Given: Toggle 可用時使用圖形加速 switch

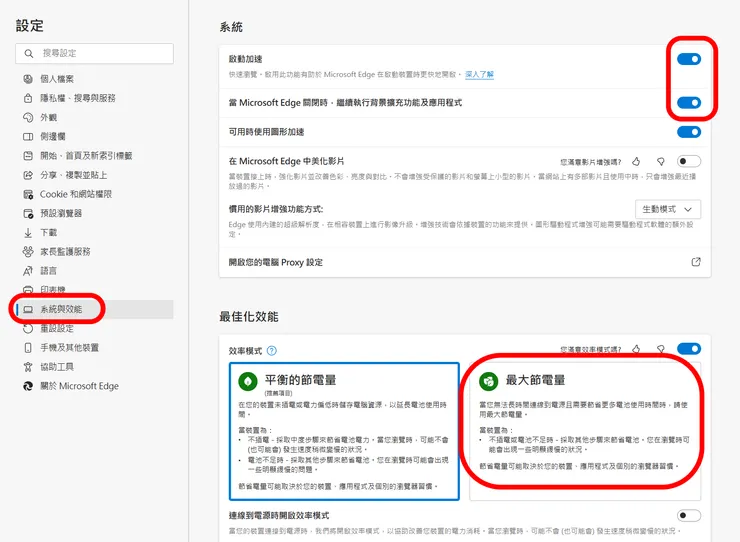Looking at the screenshot, I should [x=689, y=132].
